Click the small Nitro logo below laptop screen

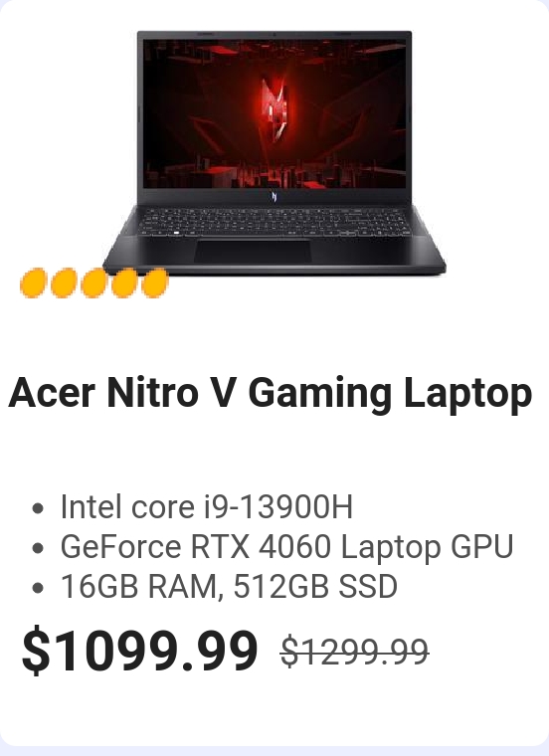[274, 197]
